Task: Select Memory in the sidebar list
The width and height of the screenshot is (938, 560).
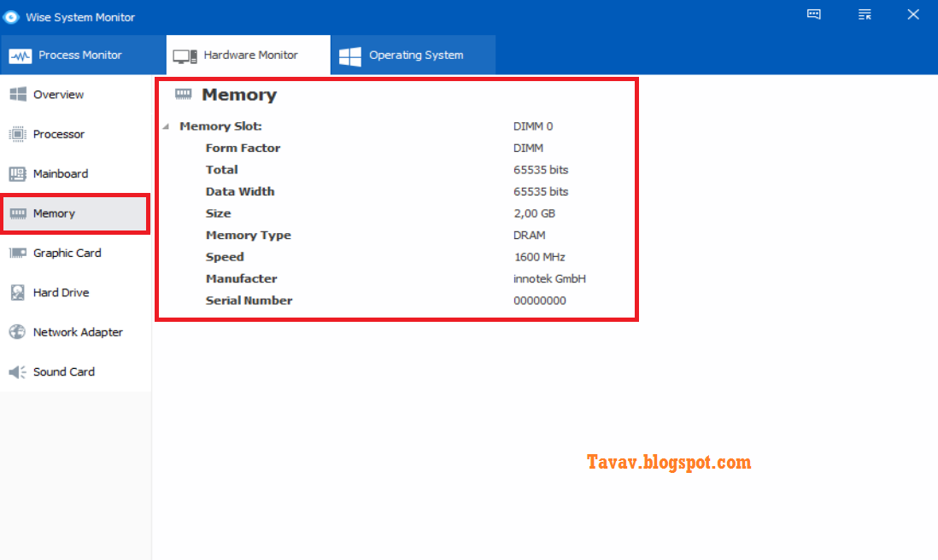Action: (56, 213)
